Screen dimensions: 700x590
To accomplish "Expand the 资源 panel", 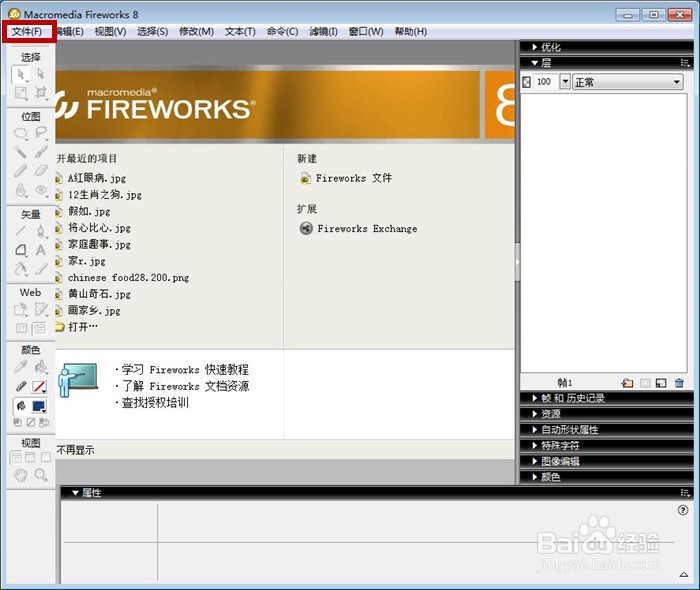I will click(x=534, y=414).
